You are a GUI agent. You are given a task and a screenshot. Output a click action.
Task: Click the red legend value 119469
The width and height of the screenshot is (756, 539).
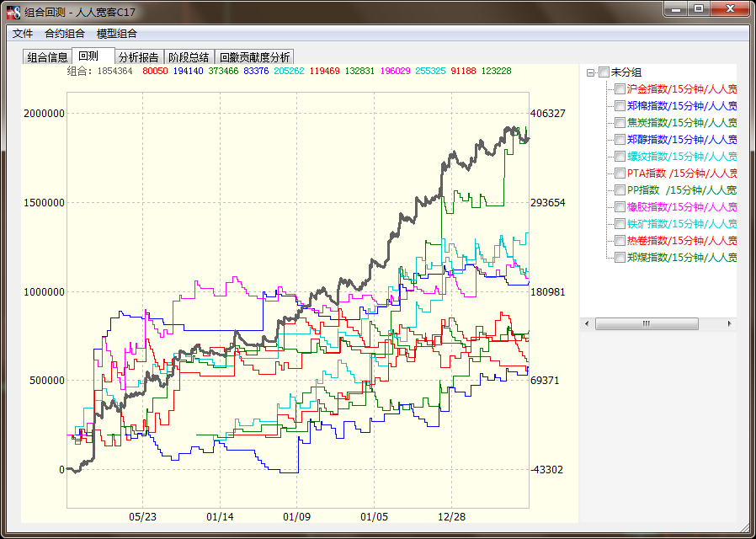325,71
